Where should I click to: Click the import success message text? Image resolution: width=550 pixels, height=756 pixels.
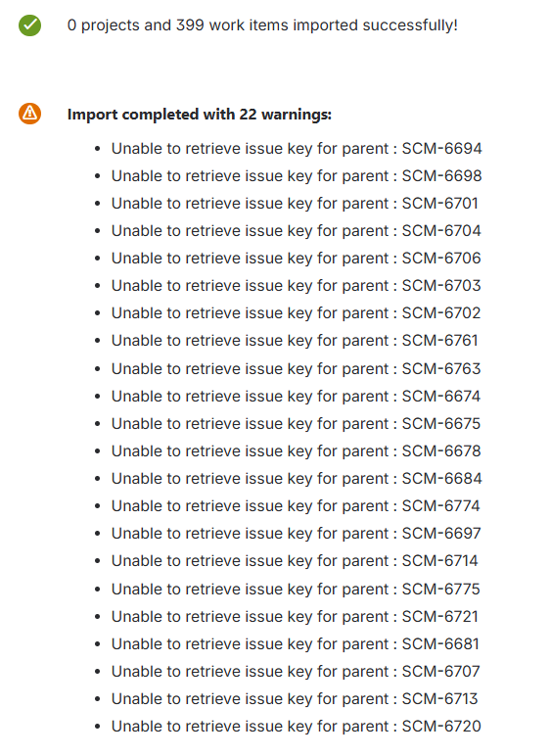[x=262, y=25]
